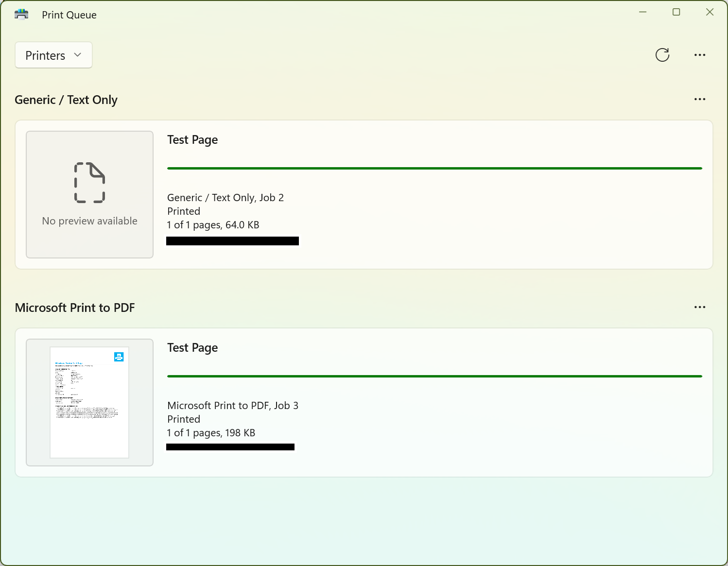
Task: Click the blue printer icon in PDF preview
Action: click(119, 357)
